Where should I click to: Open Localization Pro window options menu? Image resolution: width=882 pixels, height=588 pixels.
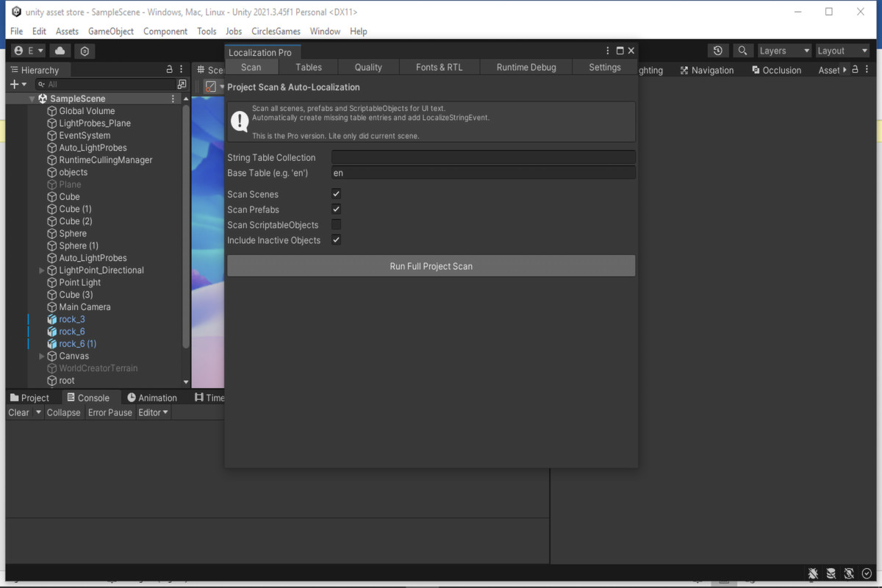[x=608, y=51]
